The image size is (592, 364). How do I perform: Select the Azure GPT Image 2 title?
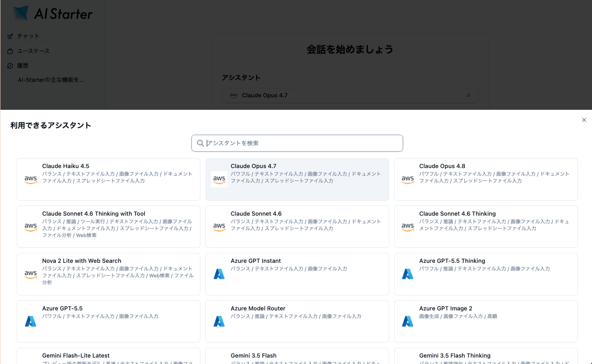(446, 308)
